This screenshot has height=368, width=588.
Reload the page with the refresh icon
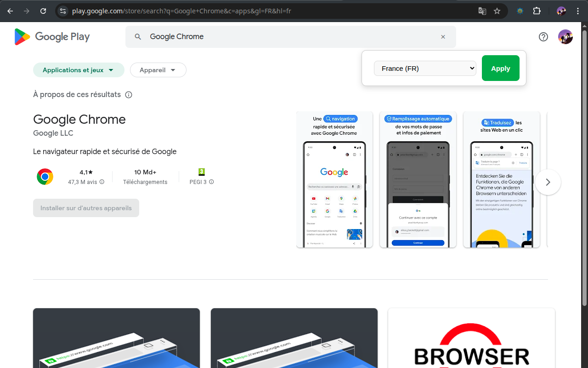[x=43, y=11]
